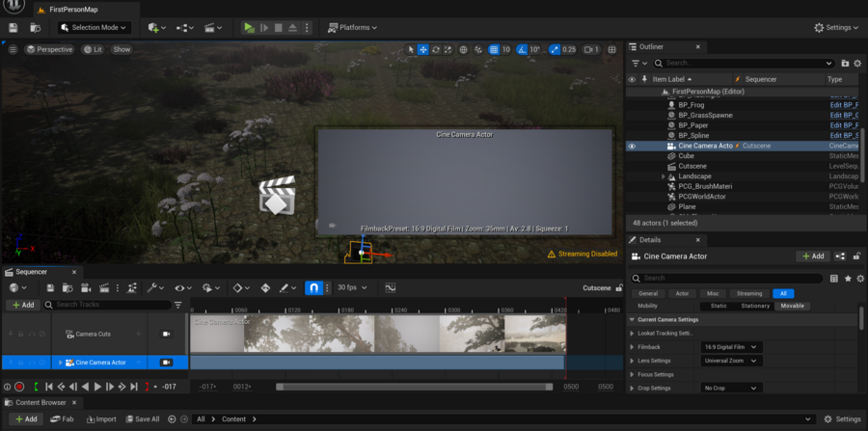The image size is (868, 431).
Task: Switch to the Details tab
Action: click(650, 240)
